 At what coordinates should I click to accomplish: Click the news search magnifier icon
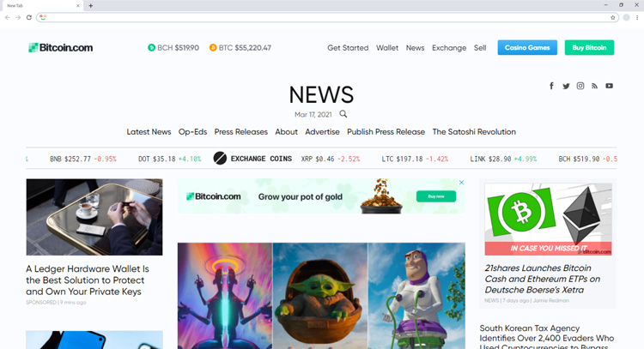[343, 114]
